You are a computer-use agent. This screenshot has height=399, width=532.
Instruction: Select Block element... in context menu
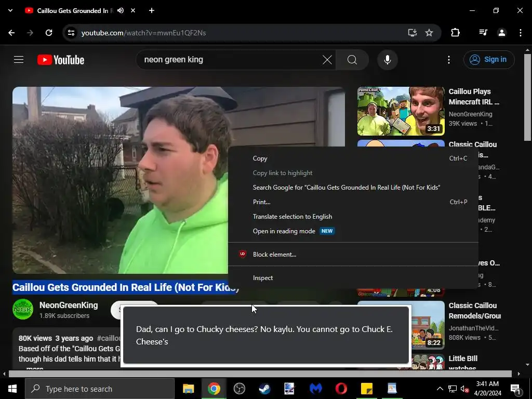(x=353, y=255)
